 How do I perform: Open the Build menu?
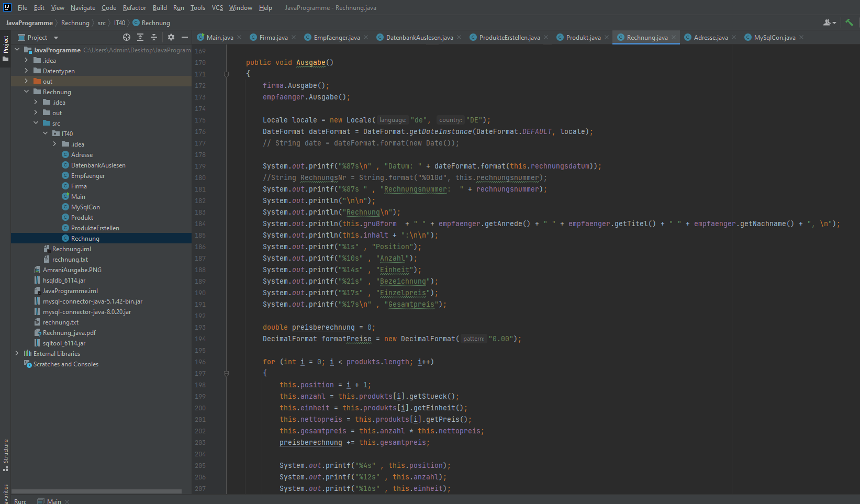click(160, 8)
